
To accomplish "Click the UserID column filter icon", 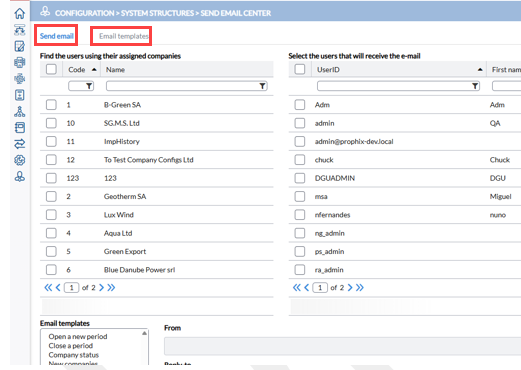I will point(475,86).
